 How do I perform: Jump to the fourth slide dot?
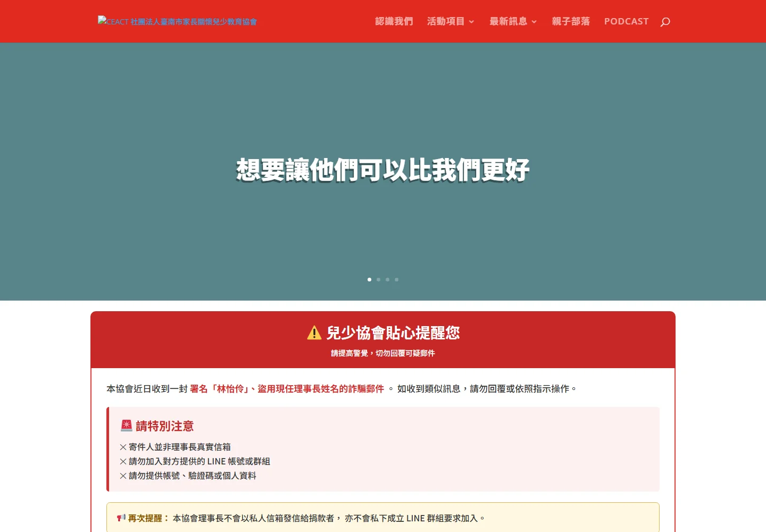tap(396, 279)
